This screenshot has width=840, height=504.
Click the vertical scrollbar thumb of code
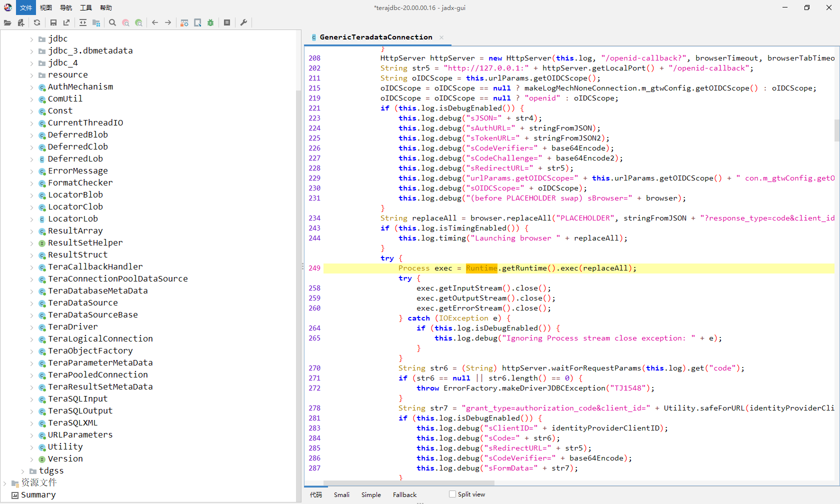[836, 130]
